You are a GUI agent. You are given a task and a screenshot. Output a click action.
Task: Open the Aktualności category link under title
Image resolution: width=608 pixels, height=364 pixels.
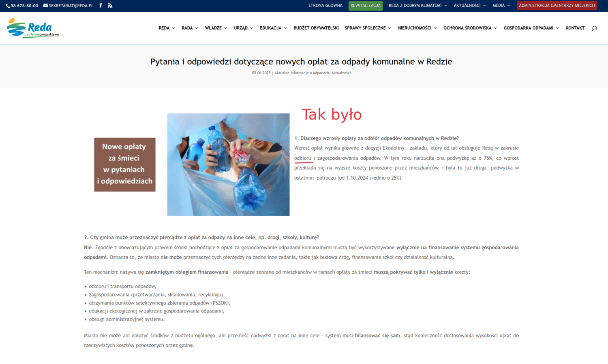point(341,73)
